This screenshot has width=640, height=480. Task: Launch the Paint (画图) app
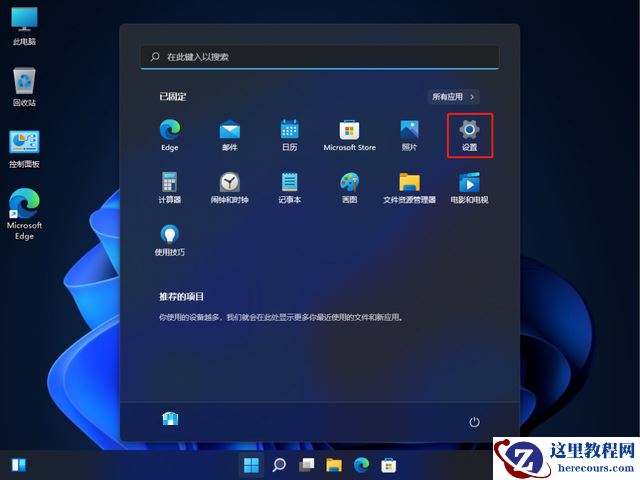tap(349, 187)
